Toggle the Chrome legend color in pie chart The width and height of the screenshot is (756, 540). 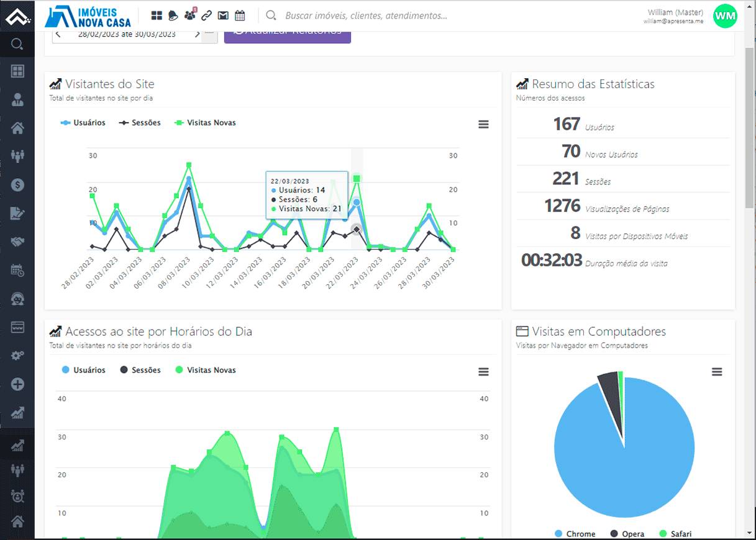click(558, 534)
